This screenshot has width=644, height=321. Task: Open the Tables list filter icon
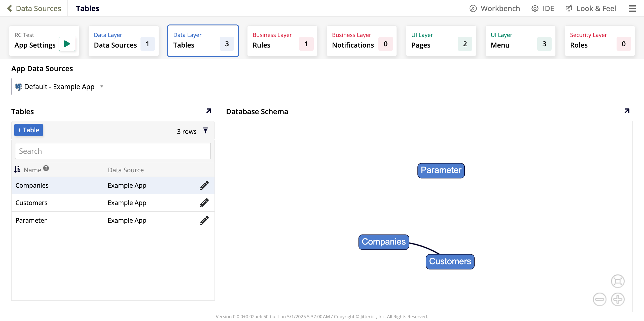tap(205, 131)
